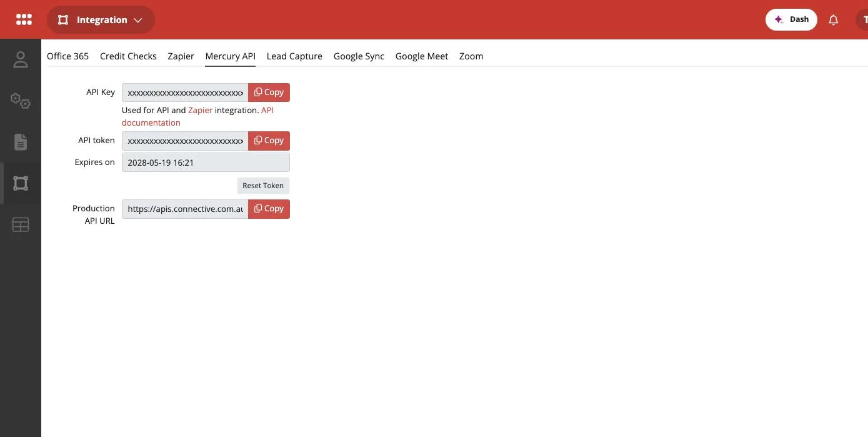Viewport: 868px width, 437px height.
Task: Switch to the Google Sync tab
Action: coord(359,56)
